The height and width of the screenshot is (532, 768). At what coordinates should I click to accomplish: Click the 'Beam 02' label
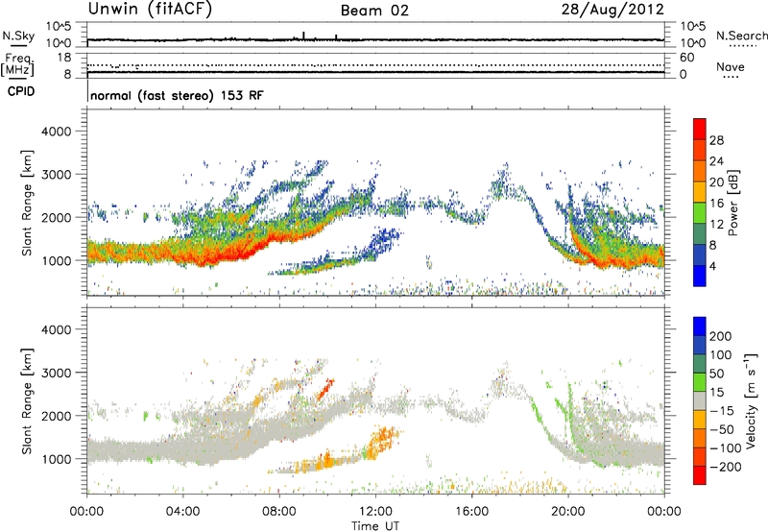click(x=374, y=11)
